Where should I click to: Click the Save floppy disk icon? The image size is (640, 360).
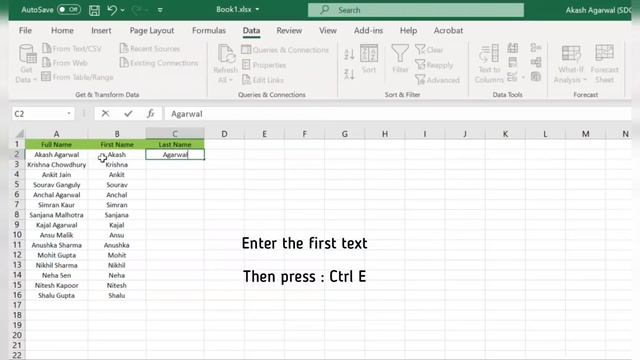[x=94, y=10]
